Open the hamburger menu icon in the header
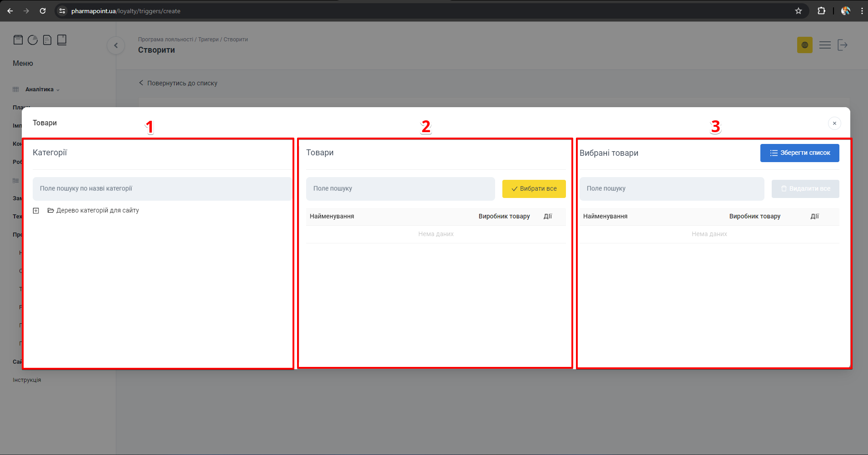Screen dimensions: 868x455 (825, 45)
